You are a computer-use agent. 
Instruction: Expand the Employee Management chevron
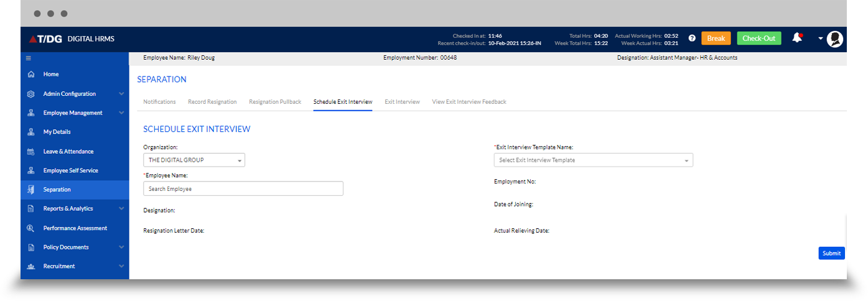tap(121, 113)
